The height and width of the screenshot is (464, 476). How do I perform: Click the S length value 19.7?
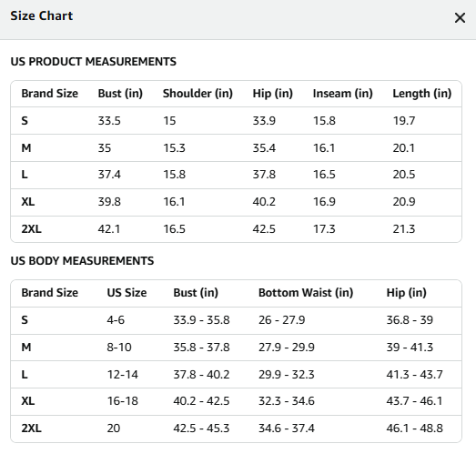pyautogui.click(x=404, y=121)
